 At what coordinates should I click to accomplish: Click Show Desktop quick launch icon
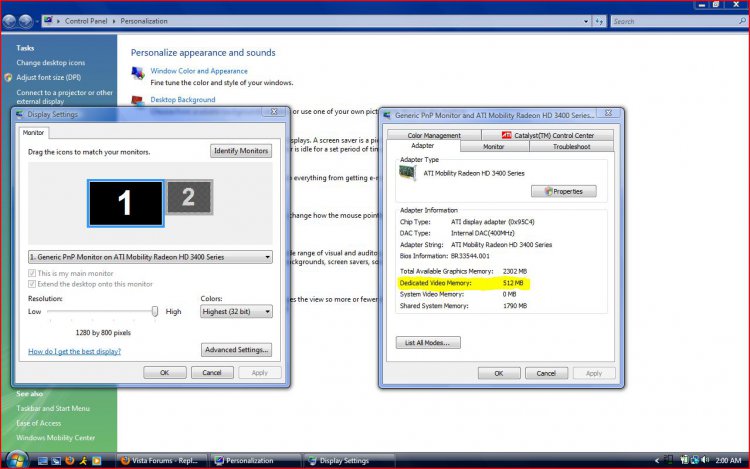pos(43,461)
